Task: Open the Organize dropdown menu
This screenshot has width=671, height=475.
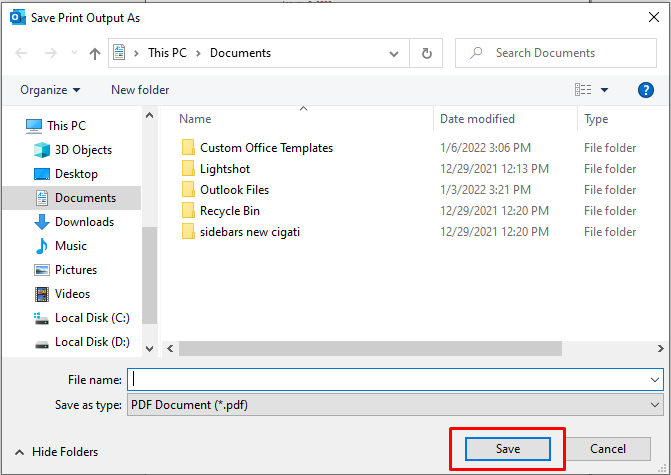Action: pos(50,90)
